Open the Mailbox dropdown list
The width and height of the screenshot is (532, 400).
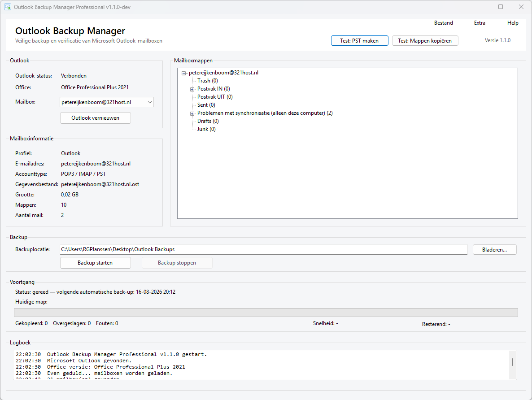[x=107, y=102]
